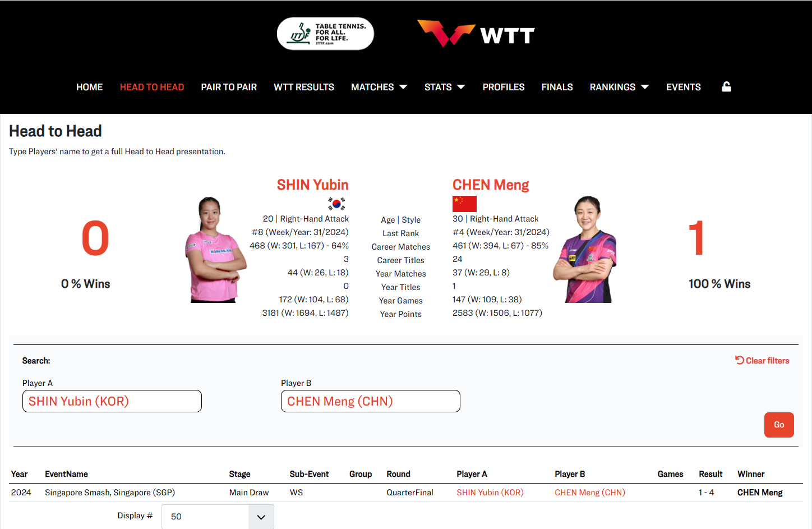Click the South Korea flag under SHIN Yubin
Screen dimensions: 812x529
(336, 204)
